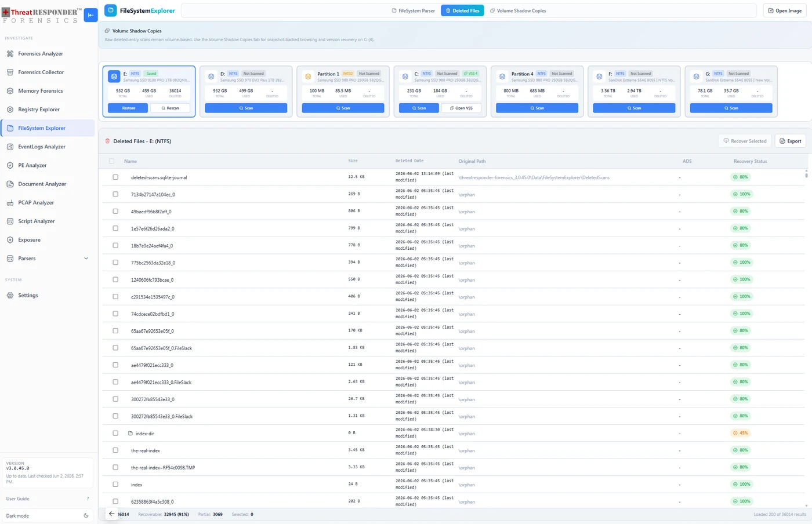Click the Partition 4 disk icon
This screenshot has height=524, width=812.
coord(502,76)
